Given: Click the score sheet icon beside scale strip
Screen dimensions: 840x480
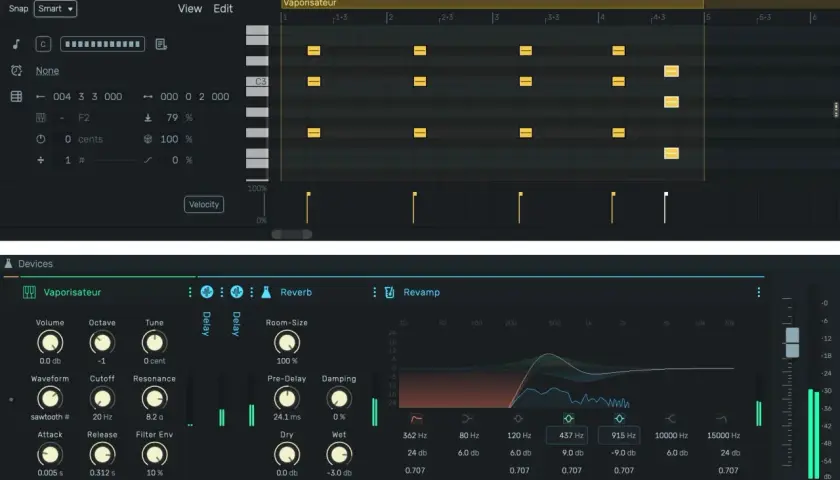Looking at the screenshot, I should pos(161,44).
